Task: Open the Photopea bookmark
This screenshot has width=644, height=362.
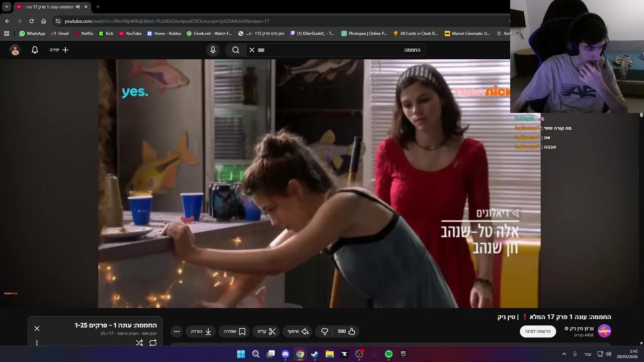Action: tap(364, 33)
